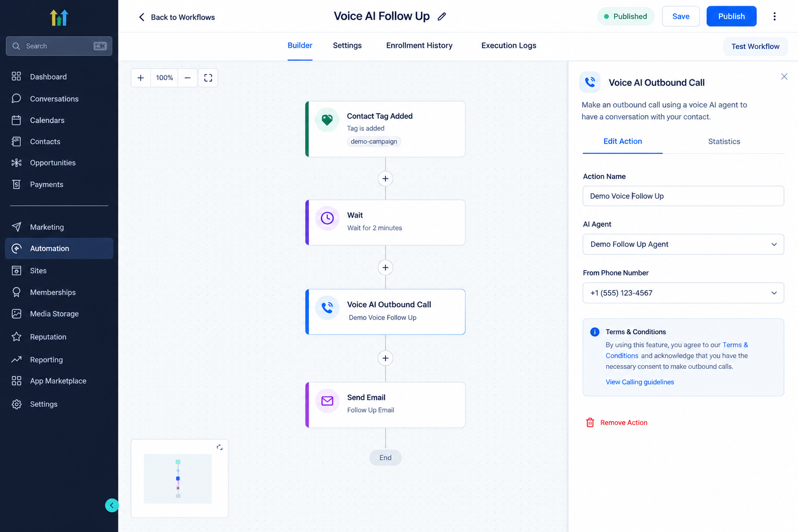Go Back to Workflows
This screenshot has width=798, height=532.
pyautogui.click(x=177, y=17)
